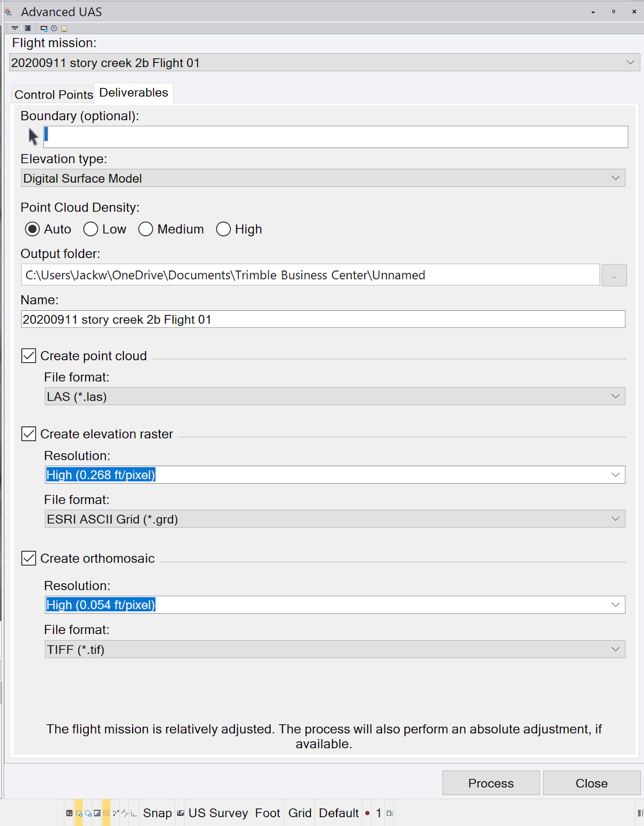Click the yellow clipboard icon in pane toolbar
Viewport: 644px width, 826px height.
64,28
